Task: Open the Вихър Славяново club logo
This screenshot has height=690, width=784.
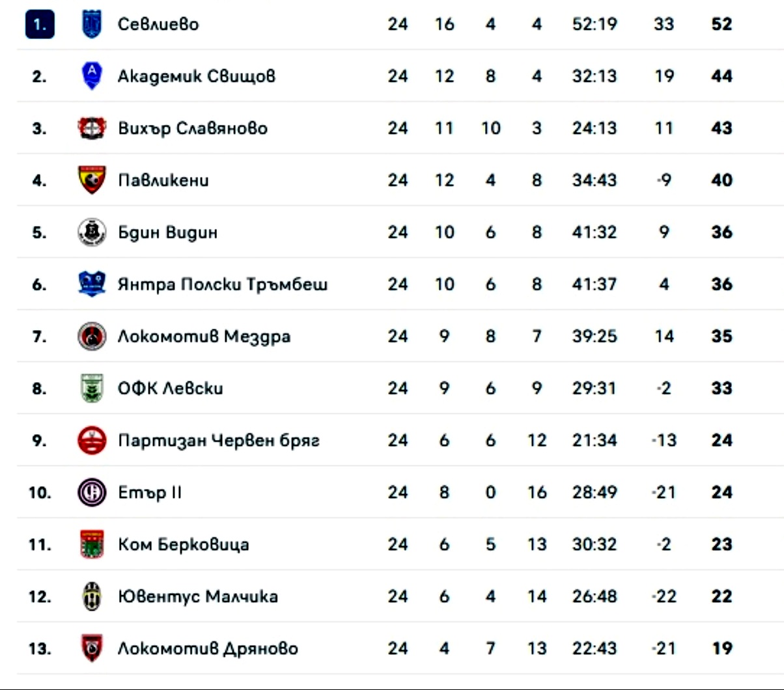Action: (92, 128)
